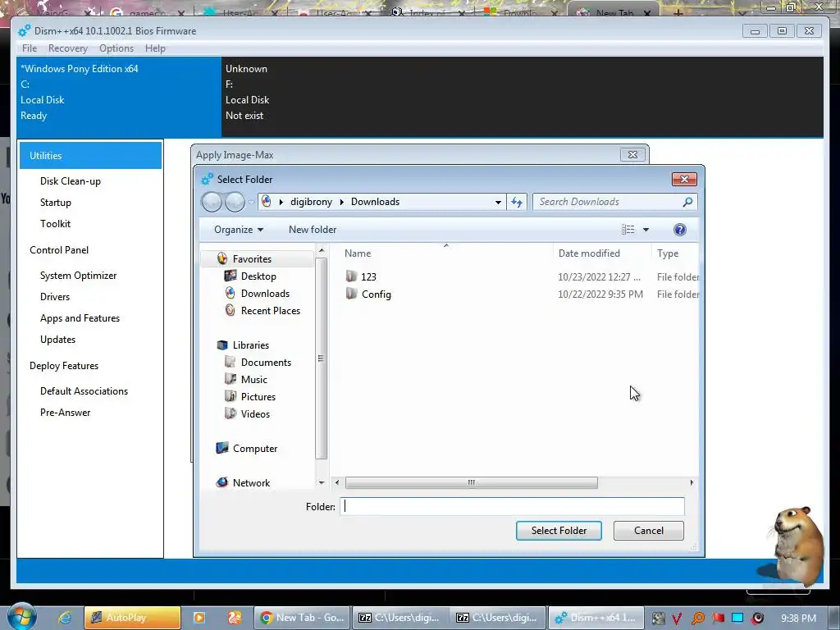Open Default Associations

coord(84,391)
